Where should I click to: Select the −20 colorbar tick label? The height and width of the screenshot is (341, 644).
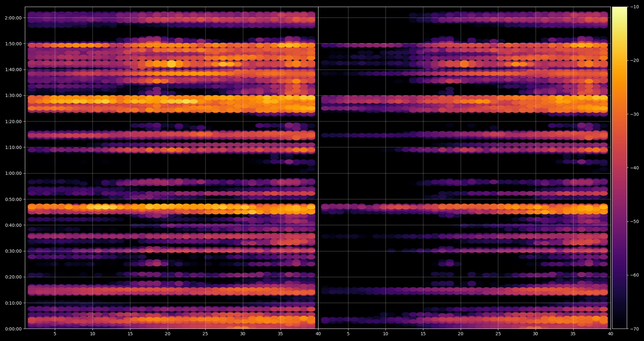point(635,61)
